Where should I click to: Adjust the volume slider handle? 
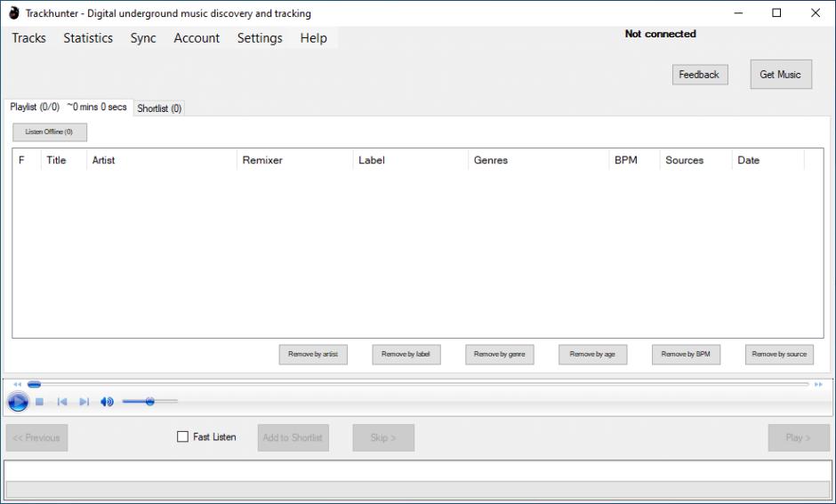(149, 401)
